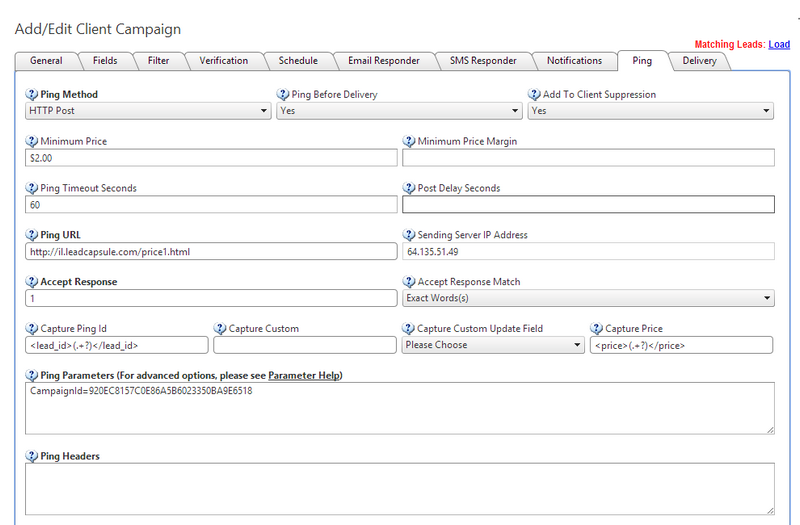Click help icon beside Accept Response Match
Screen dimensions: 800x525
[409, 282]
